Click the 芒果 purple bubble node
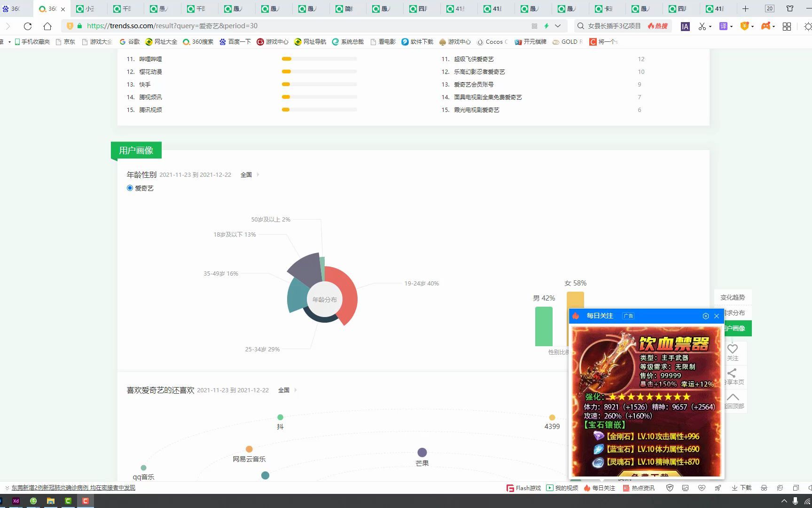812x508 pixels. pos(422,452)
